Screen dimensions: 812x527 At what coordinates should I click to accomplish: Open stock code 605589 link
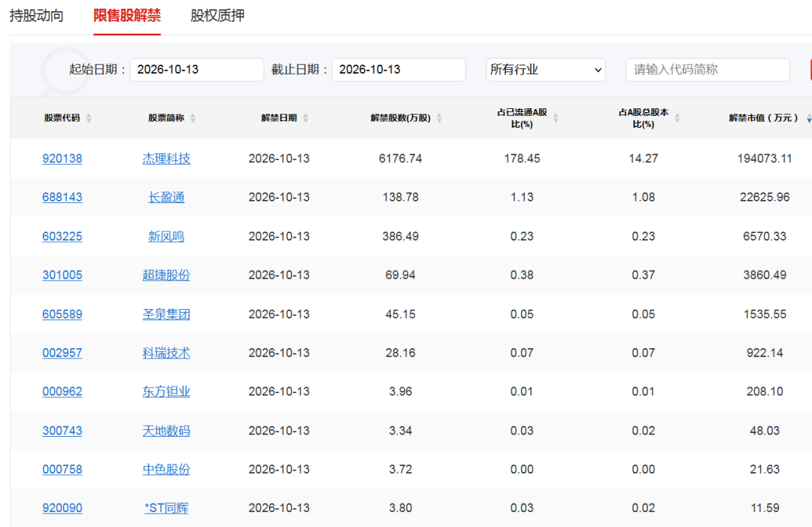tap(62, 314)
